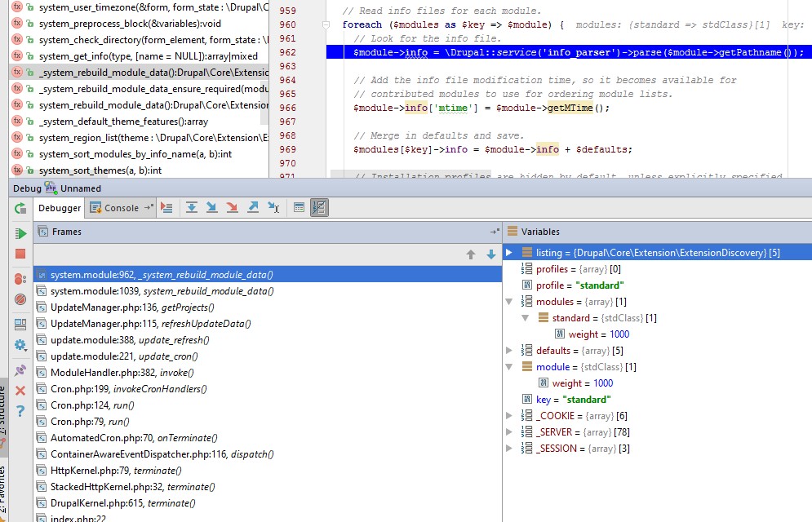Screen dimensions: 812x522
Task: Click the highlighted execution line 962
Action: click(567, 52)
